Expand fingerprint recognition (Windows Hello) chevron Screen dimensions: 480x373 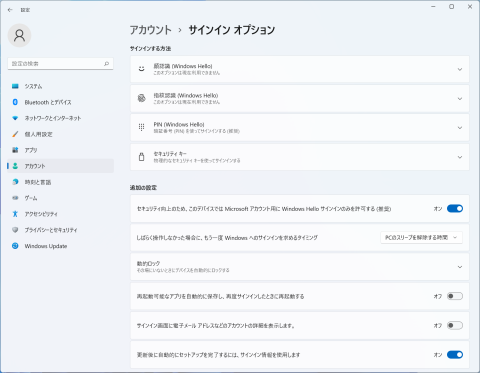click(x=460, y=99)
